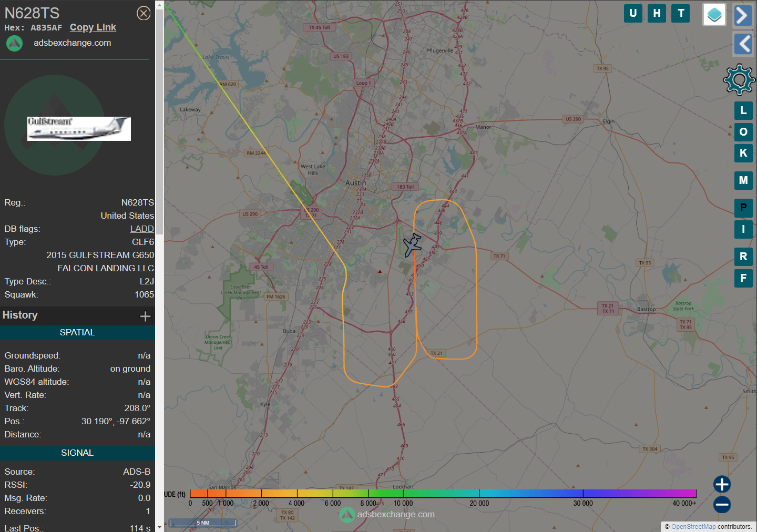Select the hex code A835AF text
757x532 pixels.
point(46,28)
